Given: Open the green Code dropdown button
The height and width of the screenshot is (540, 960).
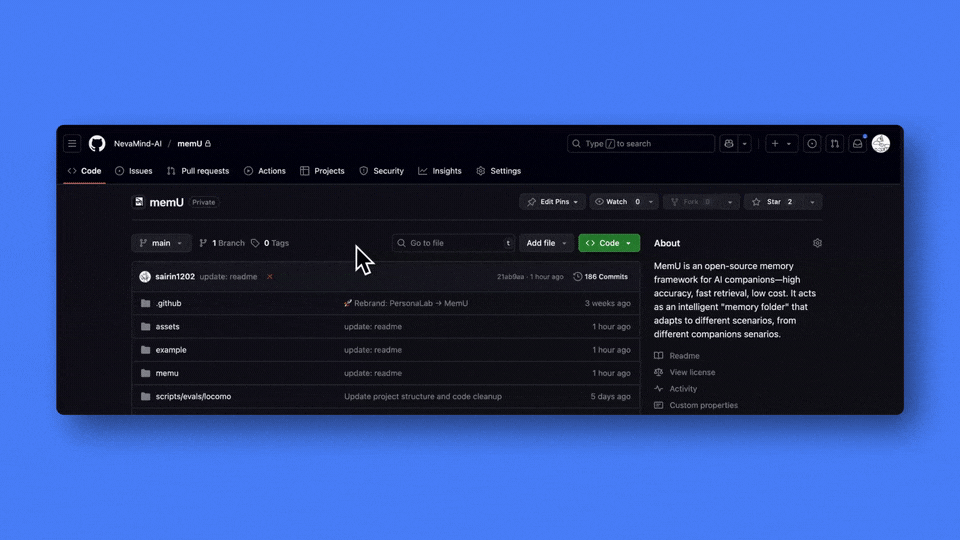Looking at the screenshot, I should point(609,243).
